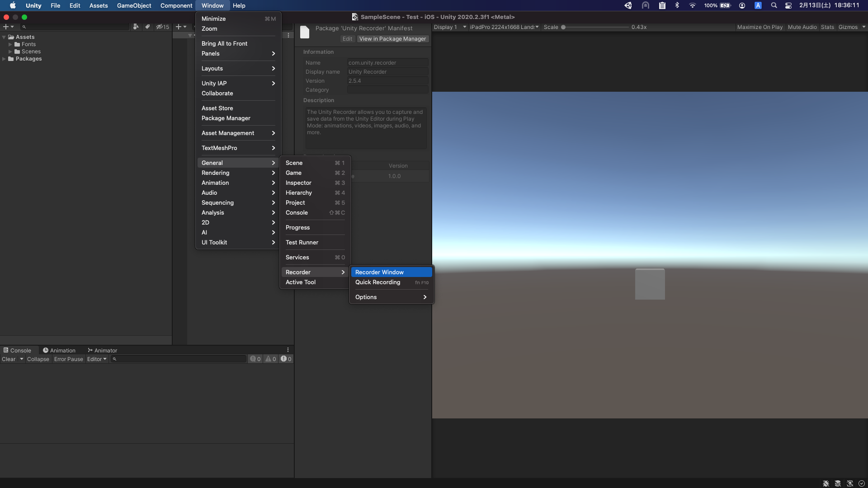Screen dimensions: 868x488
Task: Click View in Package Manager button
Action: coord(392,39)
